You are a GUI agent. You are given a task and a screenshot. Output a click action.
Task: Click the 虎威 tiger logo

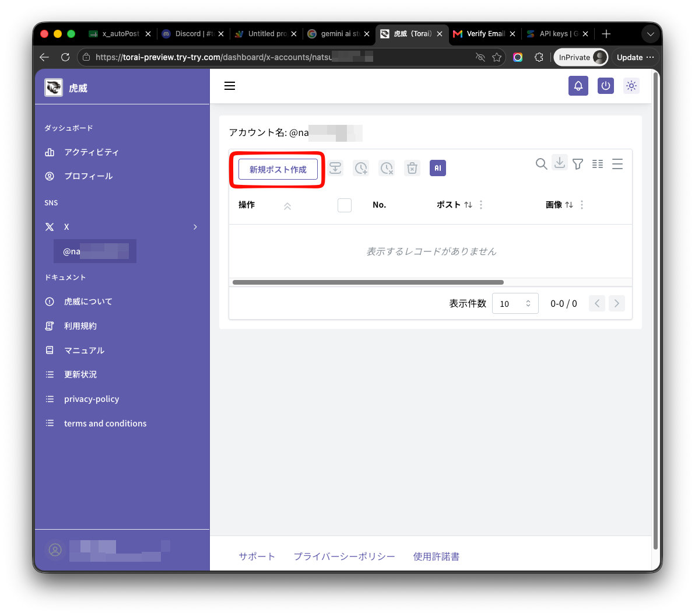coord(54,88)
